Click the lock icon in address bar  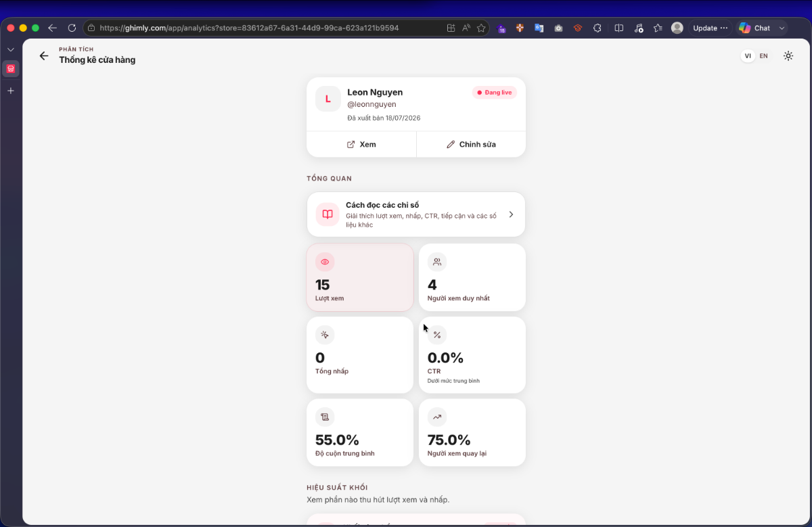[91, 28]
